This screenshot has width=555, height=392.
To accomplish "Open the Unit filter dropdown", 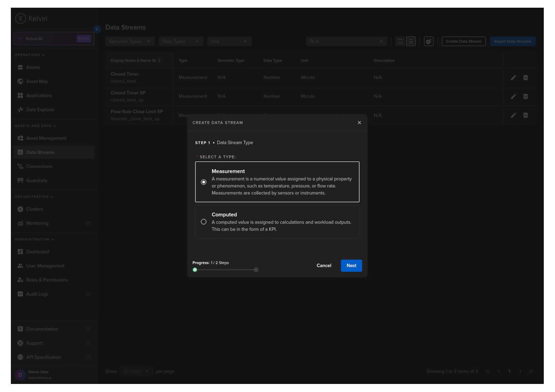I will coord(229,41).
